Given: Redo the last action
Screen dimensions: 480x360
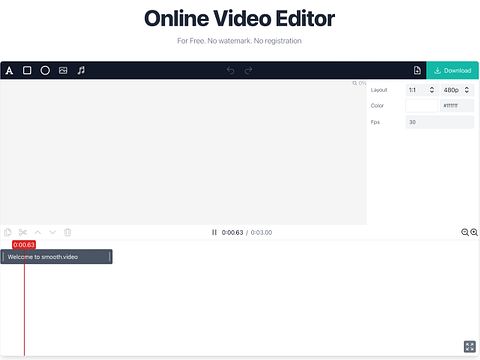Looking at the screenshot, I should (248, 70).
